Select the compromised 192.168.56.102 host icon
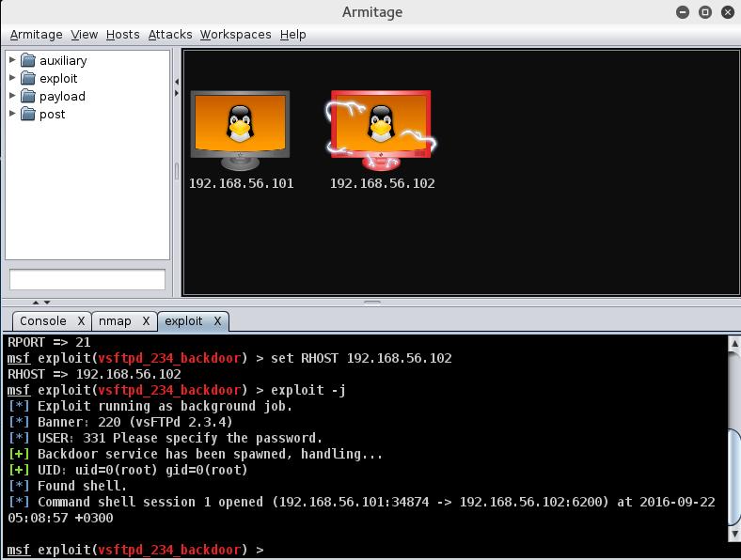This screenshot has width=741, height=560. [x=381, y=131]
